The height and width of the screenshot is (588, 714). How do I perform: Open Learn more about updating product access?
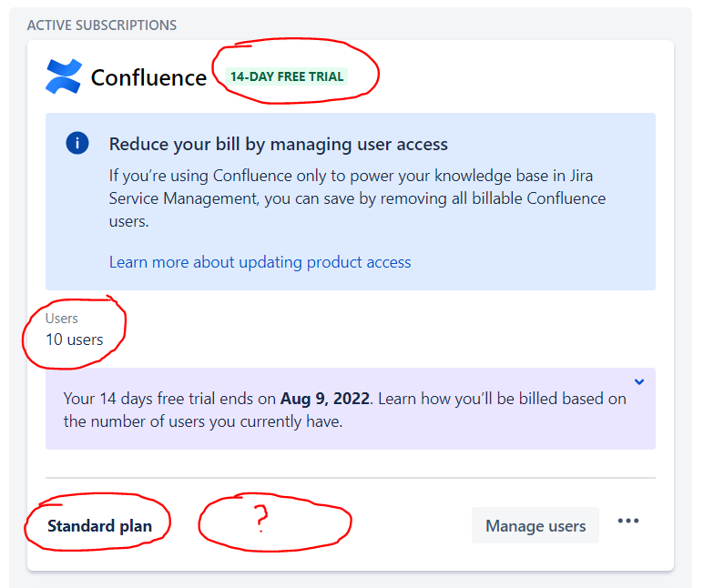pyautogui.click(x=260, y=262)
